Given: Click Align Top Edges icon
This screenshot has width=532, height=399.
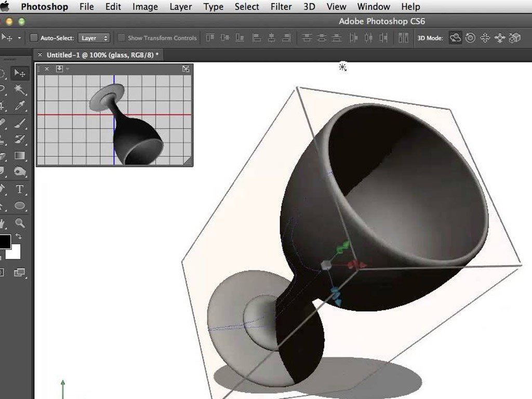Looking at the screenshot, I should [210, 37].
